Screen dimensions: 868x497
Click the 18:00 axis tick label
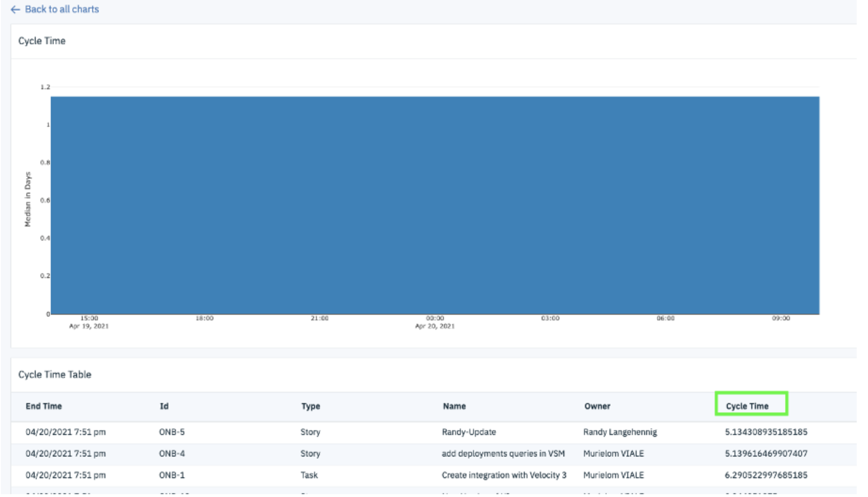(x=205, y=318)
